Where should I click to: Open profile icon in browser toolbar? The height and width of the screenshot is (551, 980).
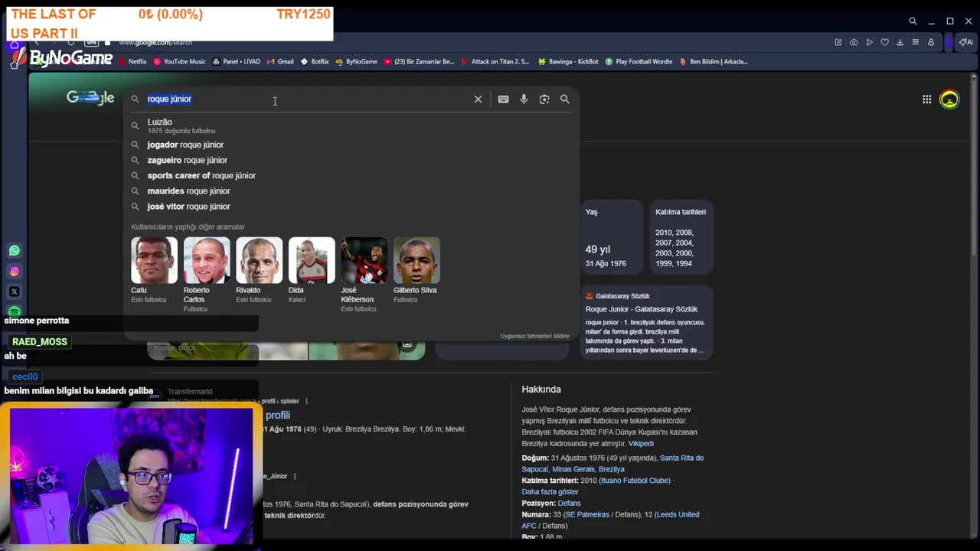tap(931, 42)
